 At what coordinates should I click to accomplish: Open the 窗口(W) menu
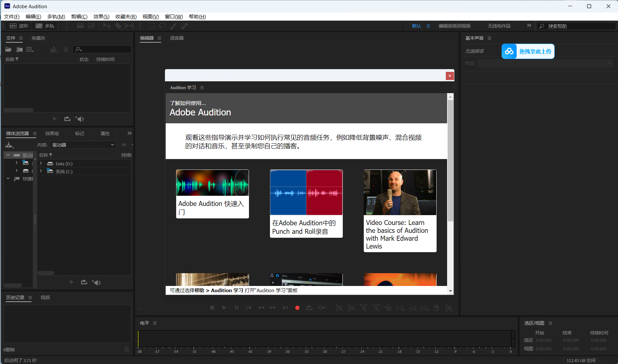pyautogui.click(x=174, y=16)
